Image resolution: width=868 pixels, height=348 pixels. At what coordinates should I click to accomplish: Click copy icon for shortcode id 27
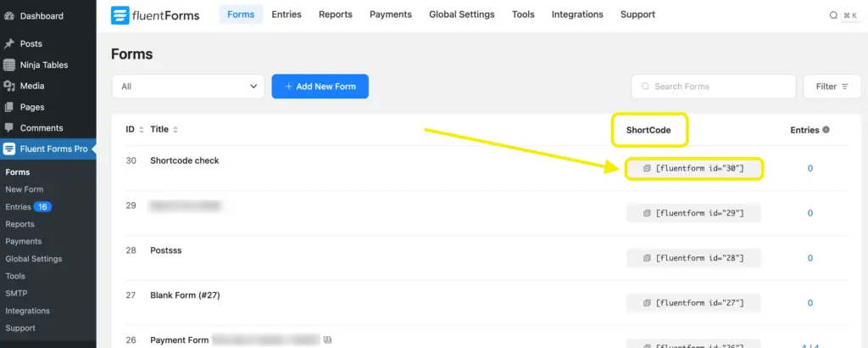[646, 303]
